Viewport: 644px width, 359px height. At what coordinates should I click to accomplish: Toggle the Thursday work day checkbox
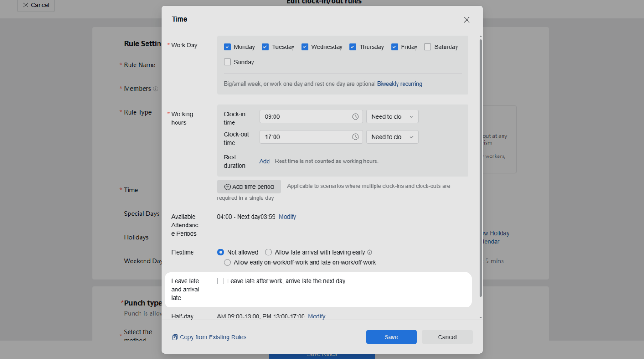[353, 47]
